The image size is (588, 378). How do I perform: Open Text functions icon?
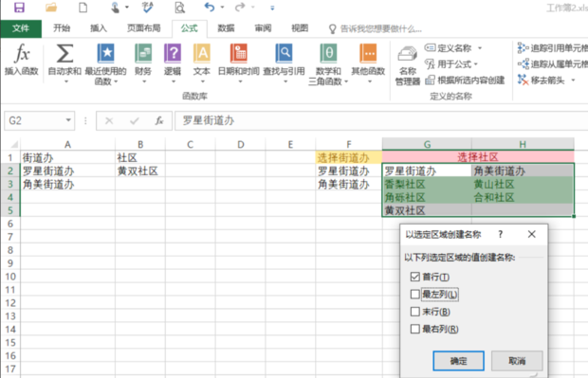[x=202, y=53]
